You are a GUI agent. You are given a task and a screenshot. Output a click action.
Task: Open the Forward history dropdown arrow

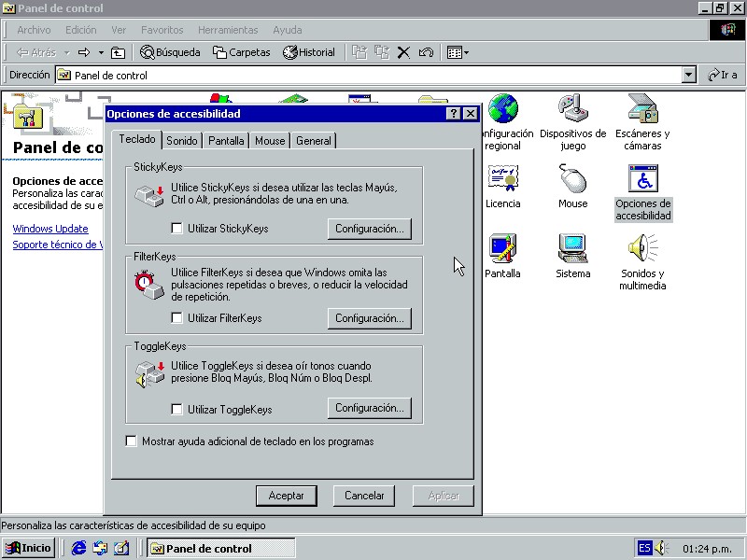[101, 52]
